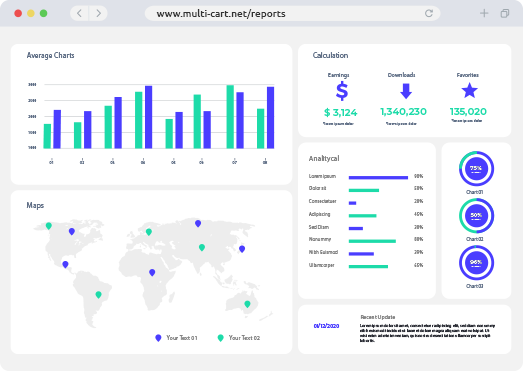Click the 50% donut chart
This screenshot has width=523, height=371.
point(476,216)
